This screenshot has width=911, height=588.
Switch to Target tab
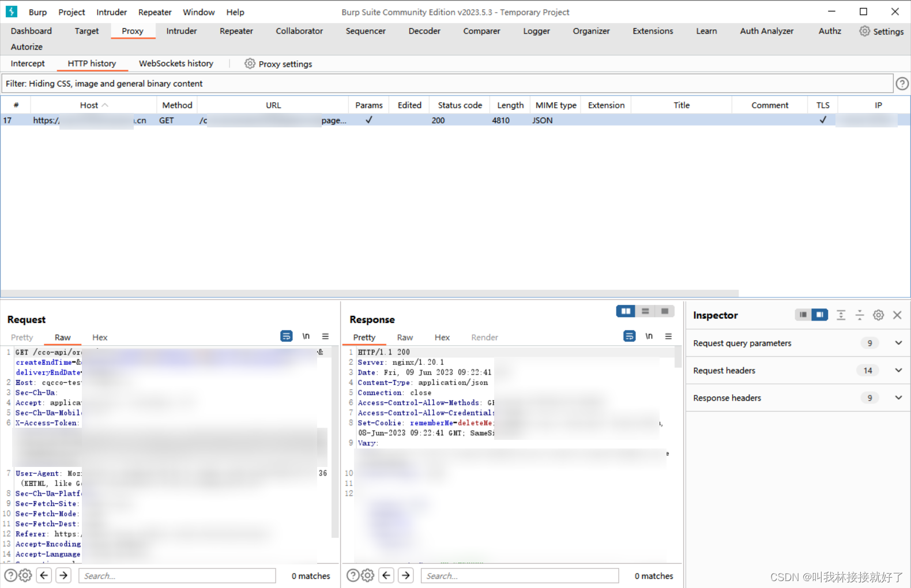86,31
